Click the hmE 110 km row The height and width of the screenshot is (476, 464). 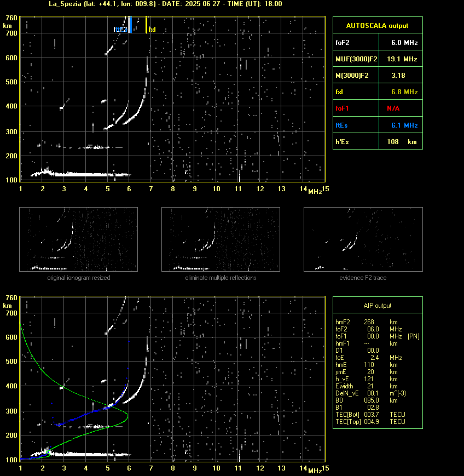pyautogui.click(x=367, y=365)
